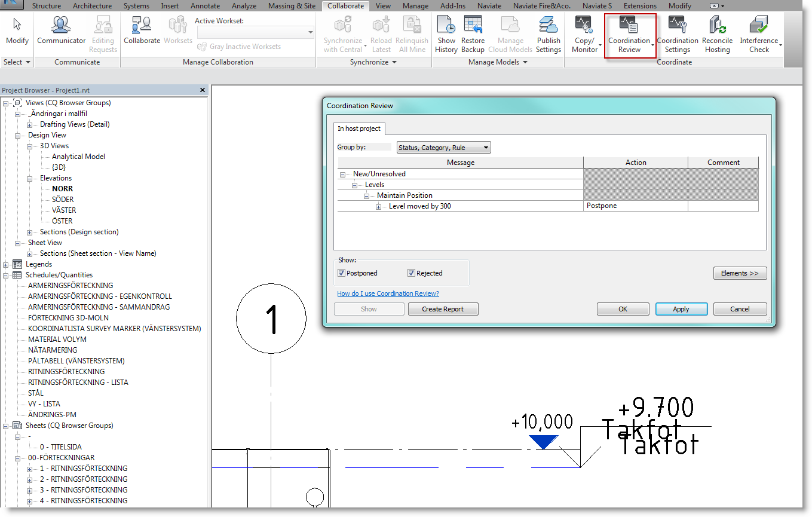
Task: Open the Communicator panel
Action: coord(60,29)
